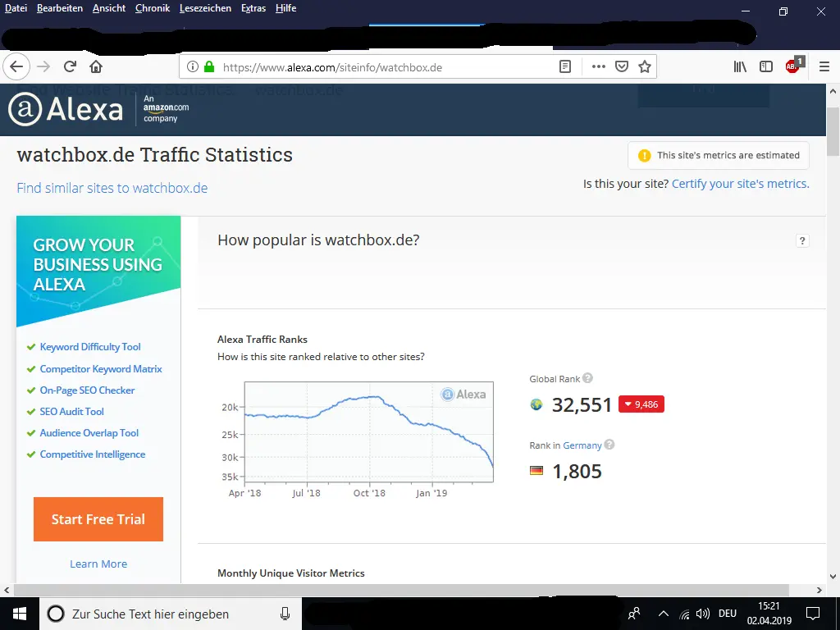Open Keyword Difficulty Tool link
Image resolution: width=840 pixels, height=630 pixels.
[90, 347]
